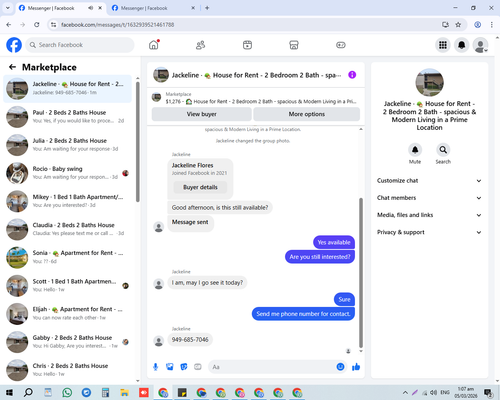Open the Watch video icon
Image resolution: width=500 pixels, height=400 pixels.
[x=247, y=45]
